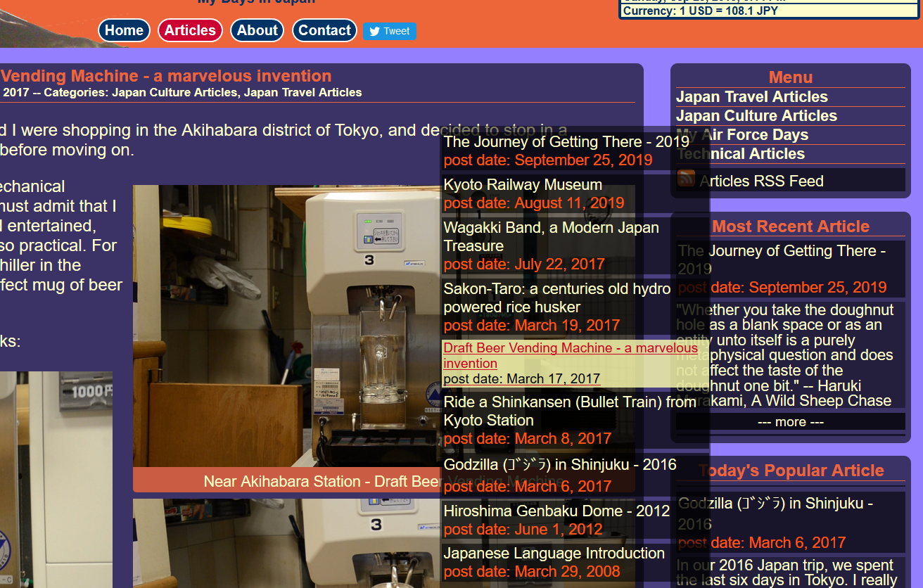Image resolution: width=923 pixels, height=588 pixels.
Task: Go to the Home page
Action: click(125, 30)
